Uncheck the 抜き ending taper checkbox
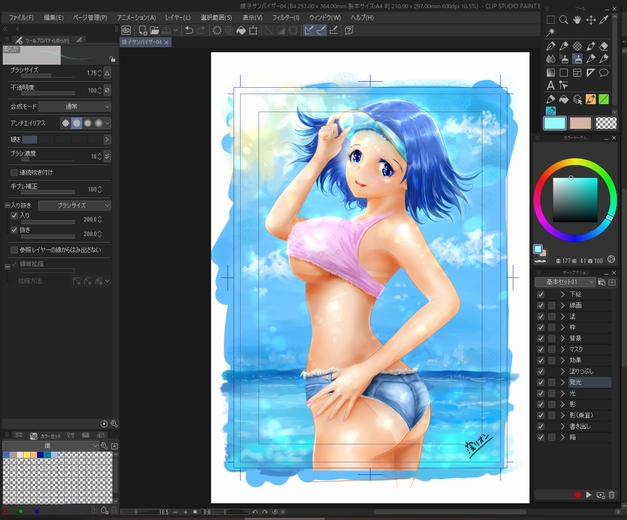 click(14, 230)
